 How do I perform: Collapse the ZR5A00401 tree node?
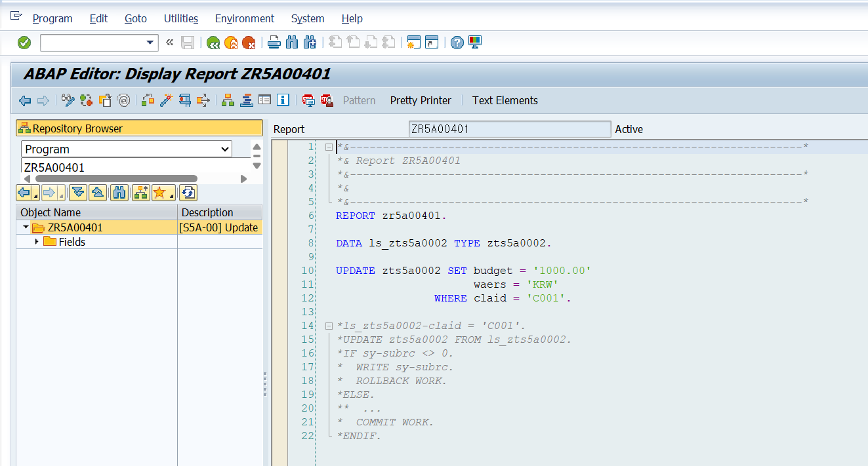pos(26,227)
